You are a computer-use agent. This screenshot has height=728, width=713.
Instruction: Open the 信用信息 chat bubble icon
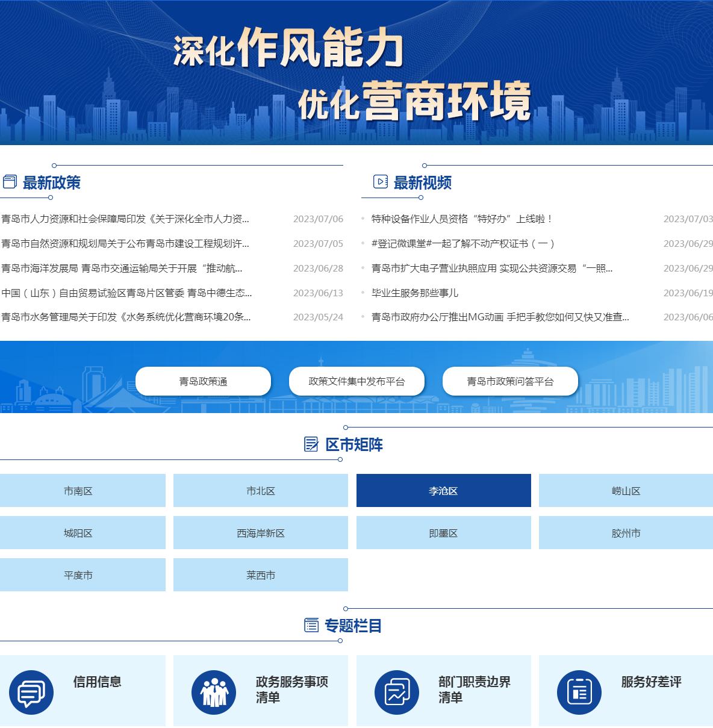pos(31,692)
